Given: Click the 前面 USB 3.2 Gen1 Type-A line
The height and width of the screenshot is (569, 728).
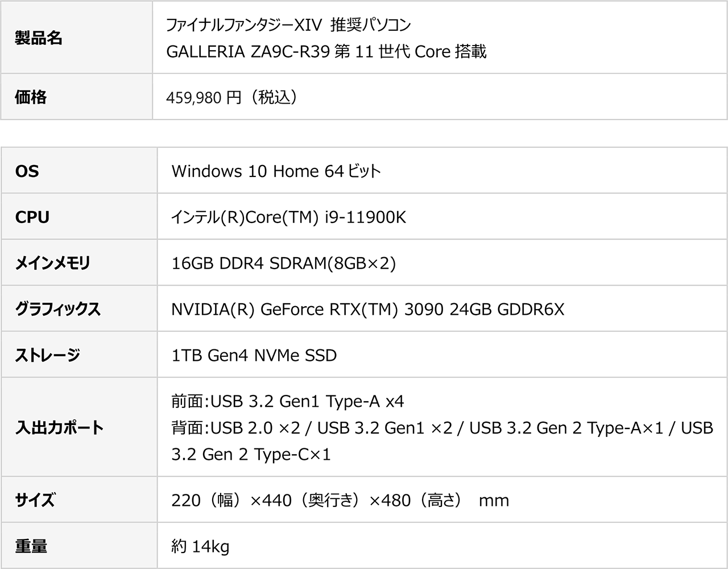Looking at the screenshot, I should pyautogui.click(x=288, y=402).
